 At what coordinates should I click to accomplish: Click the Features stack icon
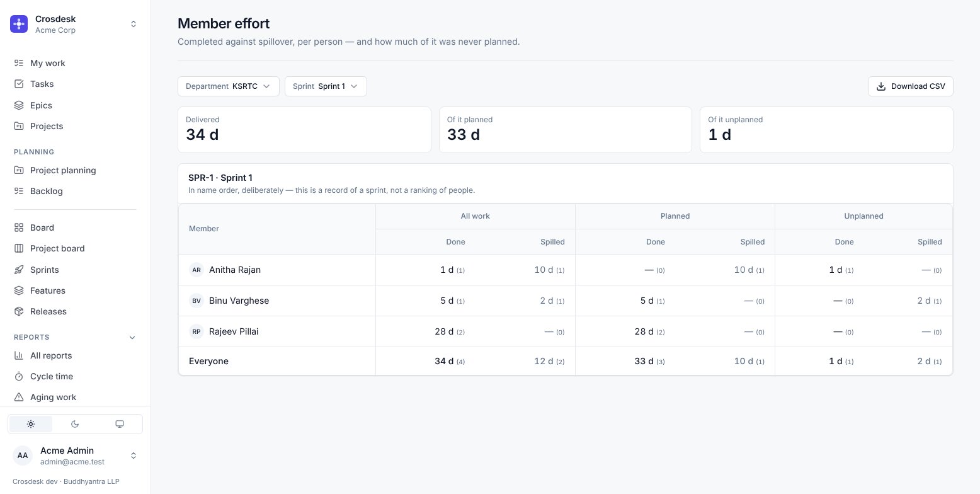click(x=19, y=290)
